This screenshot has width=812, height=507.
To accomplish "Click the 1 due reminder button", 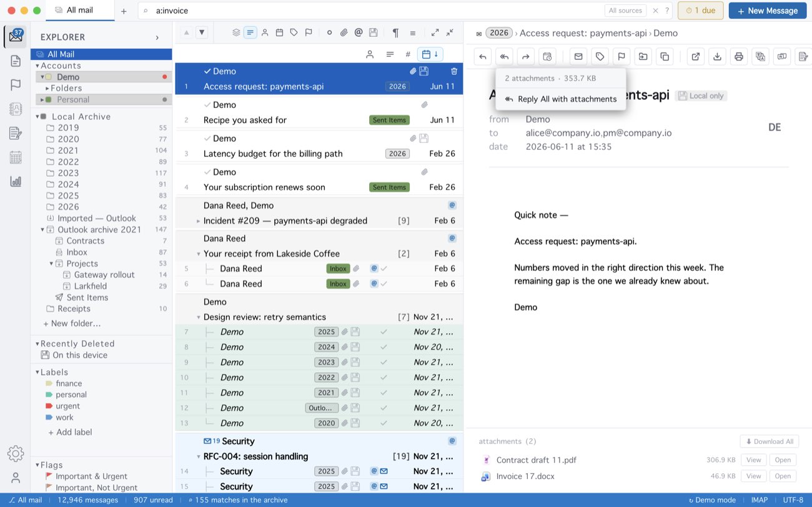I will (x=700, y=11).
